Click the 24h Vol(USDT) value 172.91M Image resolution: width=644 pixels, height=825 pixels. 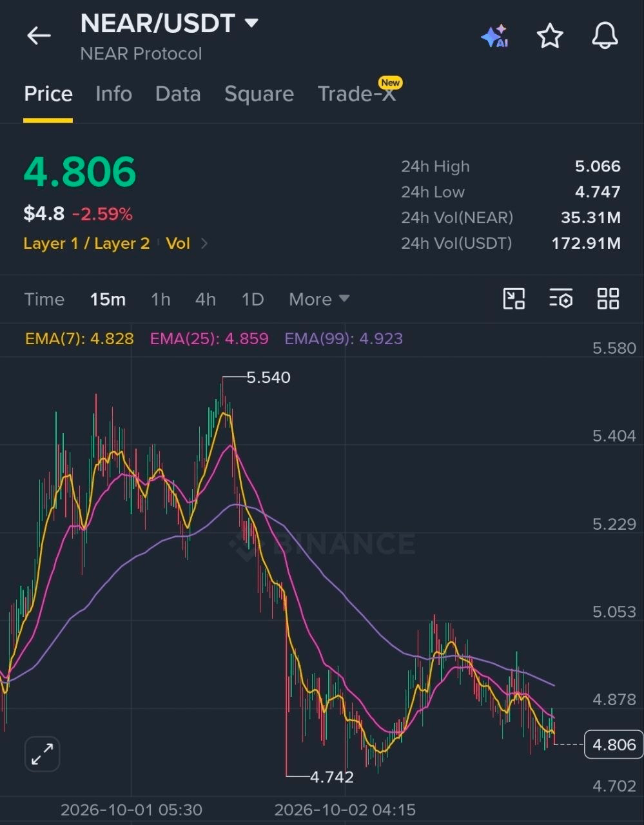point(586,244)
